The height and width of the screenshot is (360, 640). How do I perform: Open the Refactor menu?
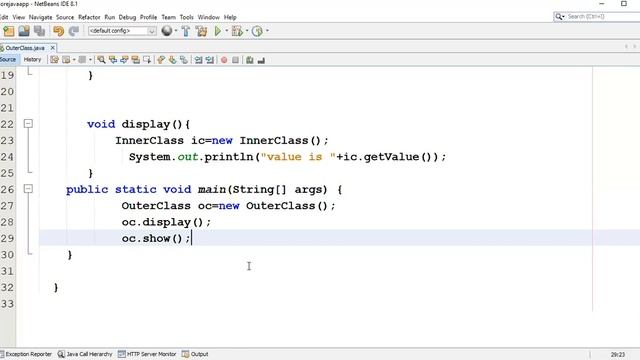click(x=89, y=17)
